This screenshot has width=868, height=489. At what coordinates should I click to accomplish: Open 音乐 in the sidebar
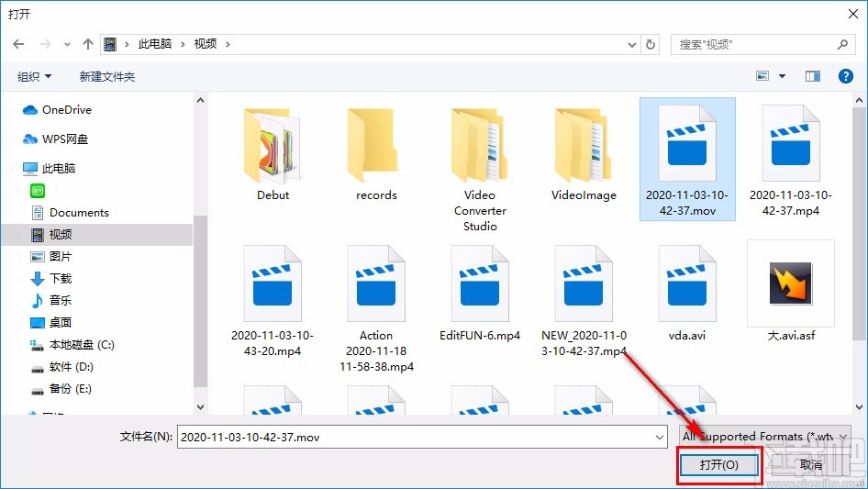[51, 301]
